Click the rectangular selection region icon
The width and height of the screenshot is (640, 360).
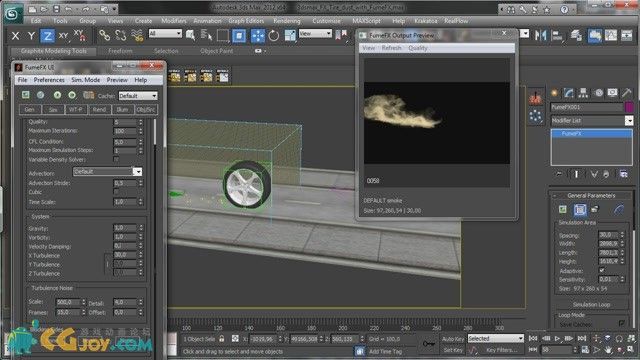pos(222,36)
